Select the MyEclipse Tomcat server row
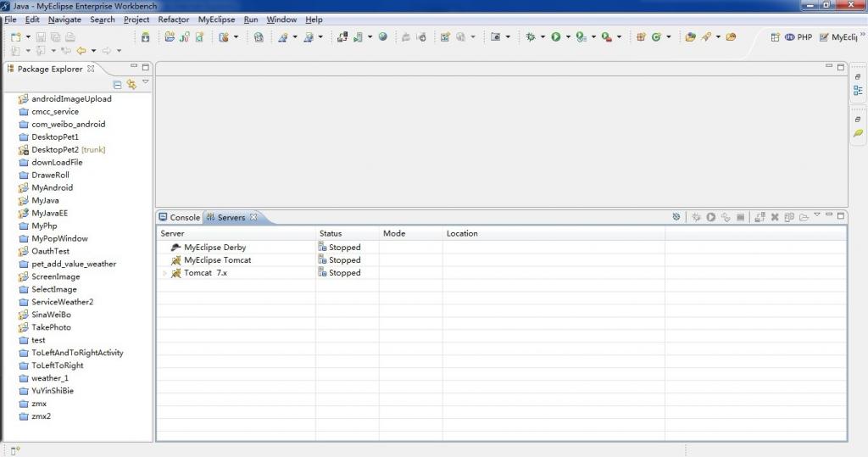This screenshot has height=457, width=868. point(218,259)
